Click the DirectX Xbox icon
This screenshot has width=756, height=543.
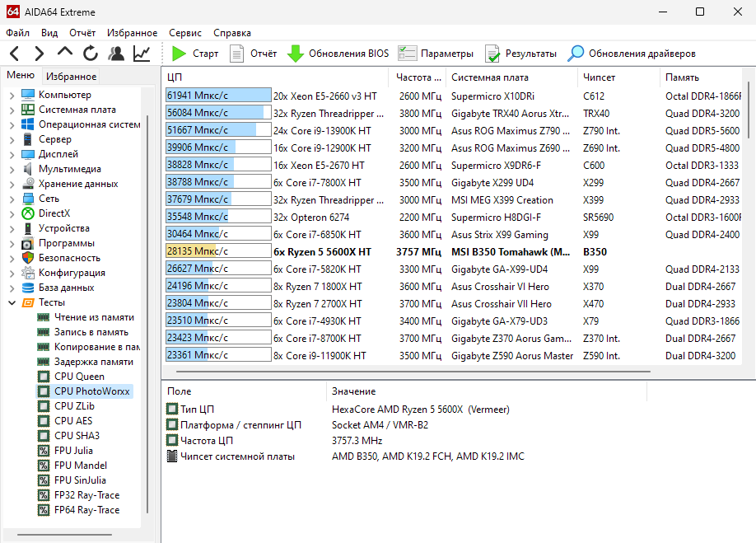point(28,213)
